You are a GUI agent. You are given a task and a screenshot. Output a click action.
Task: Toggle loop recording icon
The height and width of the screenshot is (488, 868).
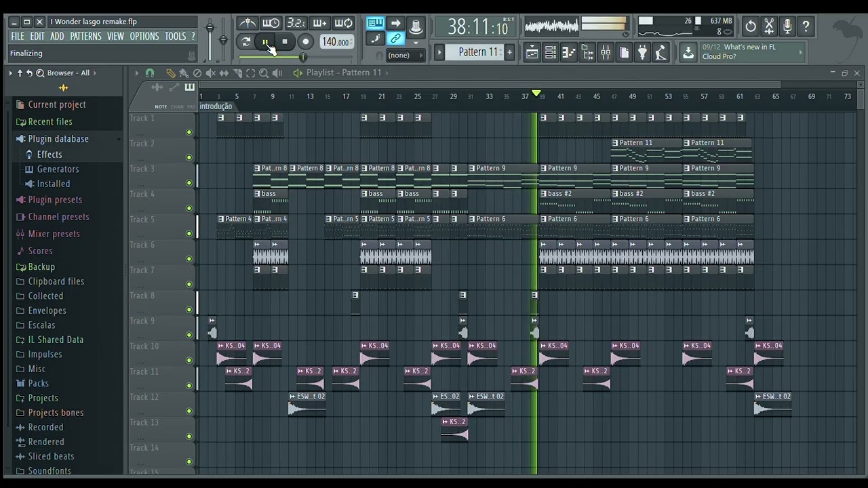[343, 24]
